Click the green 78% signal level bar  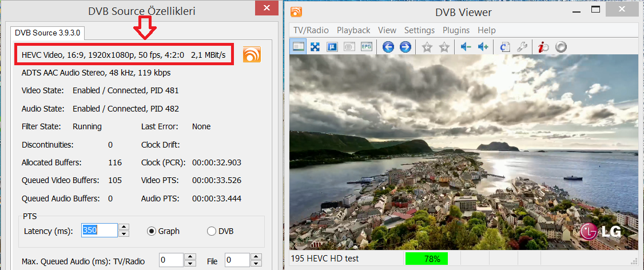[426, 259]
